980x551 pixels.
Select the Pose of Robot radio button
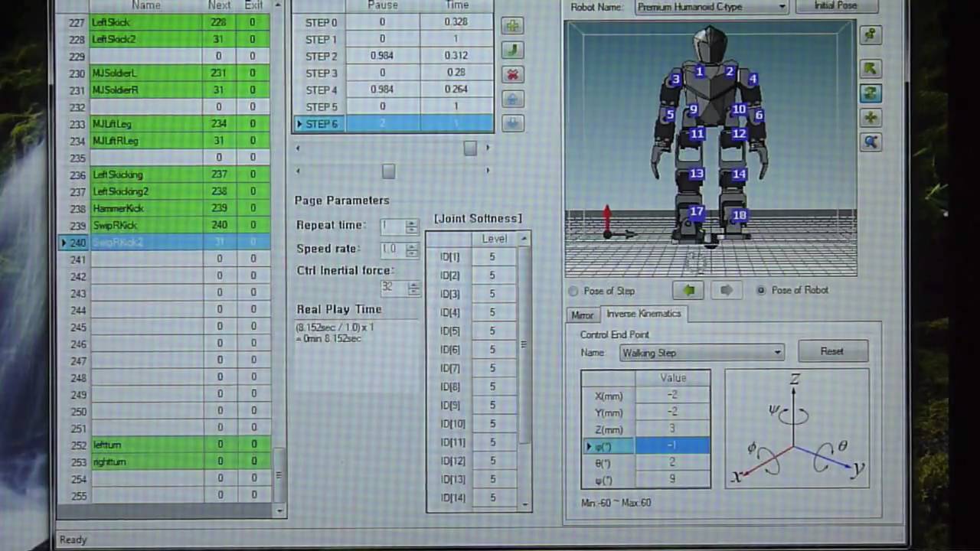[x=761, y=290]
